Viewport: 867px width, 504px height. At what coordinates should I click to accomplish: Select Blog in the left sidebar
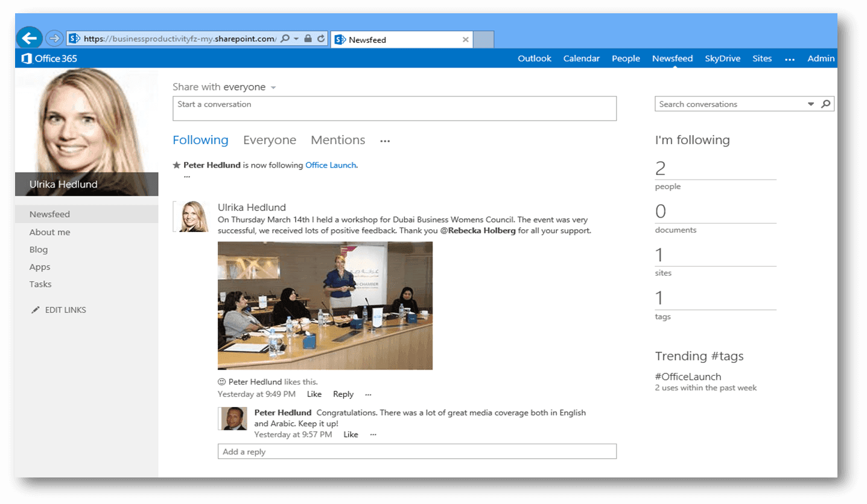tap(38, 249)
